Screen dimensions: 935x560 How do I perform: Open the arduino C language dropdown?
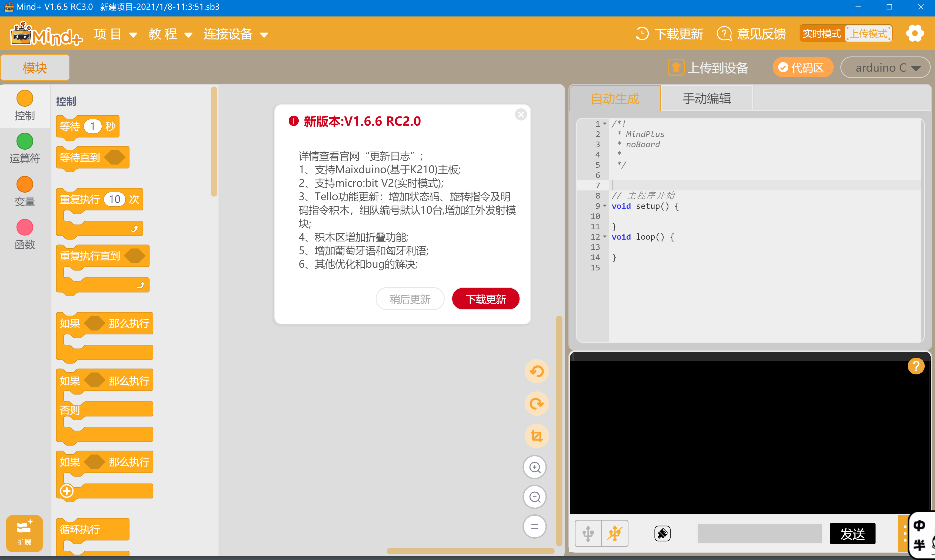pos(885,68)
